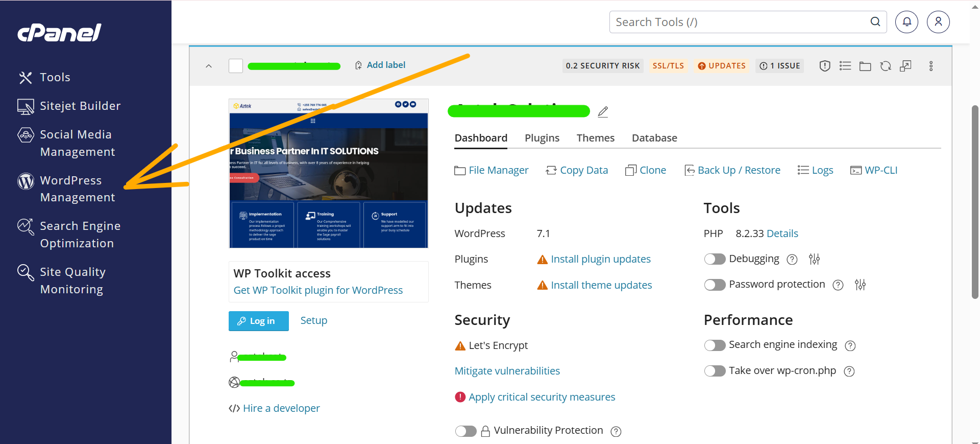Toggle Search engine indexing switch

coord(715,345)
